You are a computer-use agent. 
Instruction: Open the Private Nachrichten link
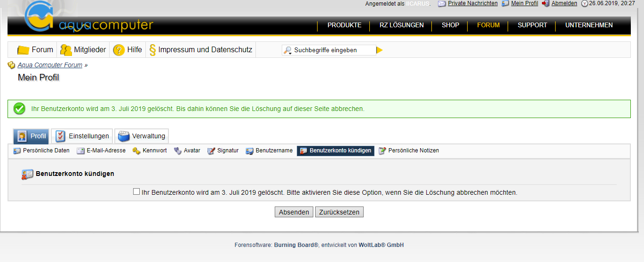click(x=473, y=3)
